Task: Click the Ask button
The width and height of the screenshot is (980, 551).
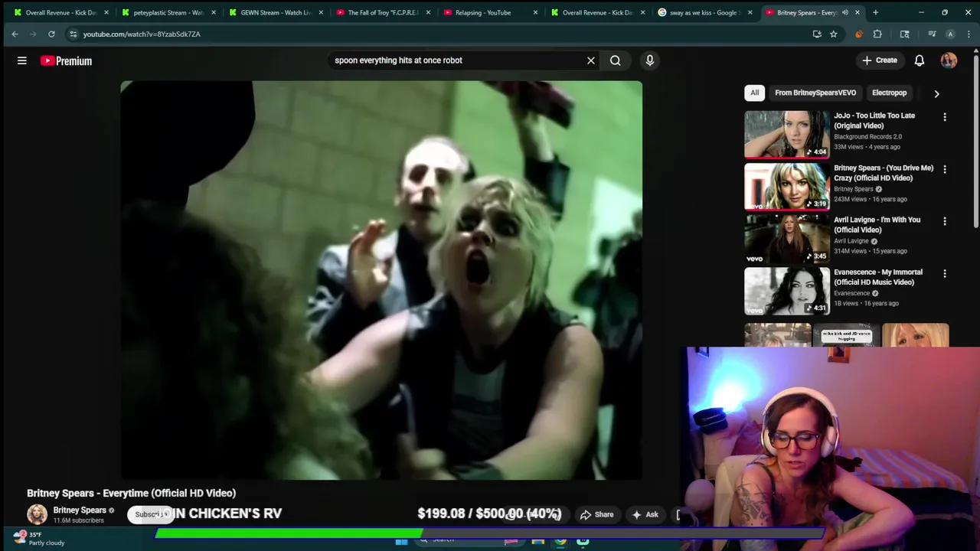Action: (x=645, y=515)
